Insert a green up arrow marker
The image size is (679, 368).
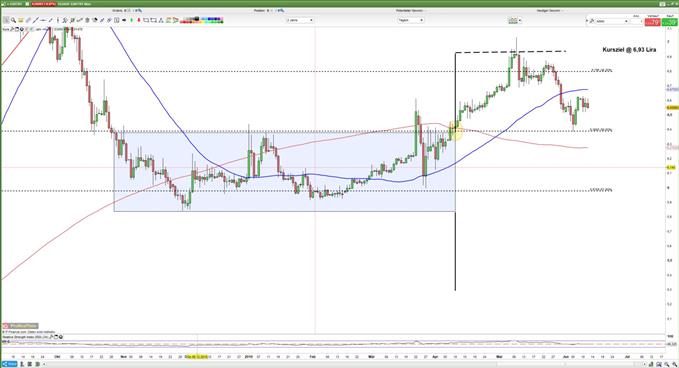click(x=132, y=20)
